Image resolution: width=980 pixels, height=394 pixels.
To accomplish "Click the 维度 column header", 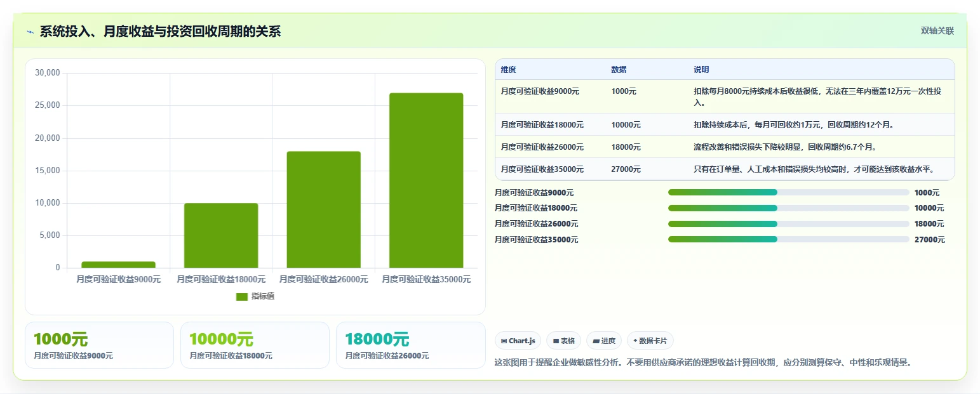I will pos(508,70).
